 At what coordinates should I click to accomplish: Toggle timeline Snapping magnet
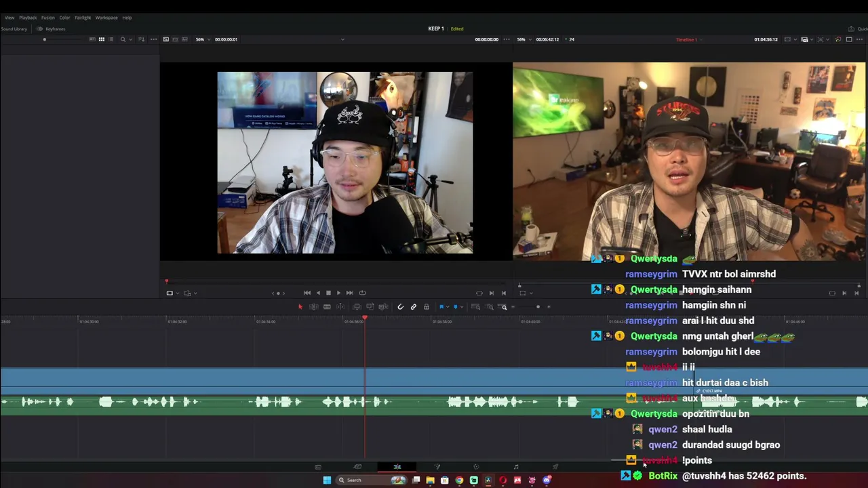(400, 307)
